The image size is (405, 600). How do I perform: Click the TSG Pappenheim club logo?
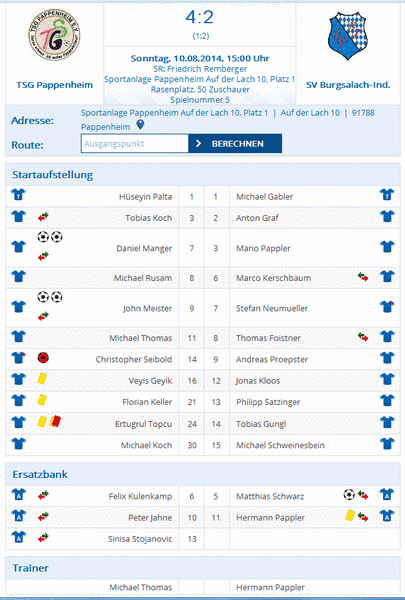54,34
